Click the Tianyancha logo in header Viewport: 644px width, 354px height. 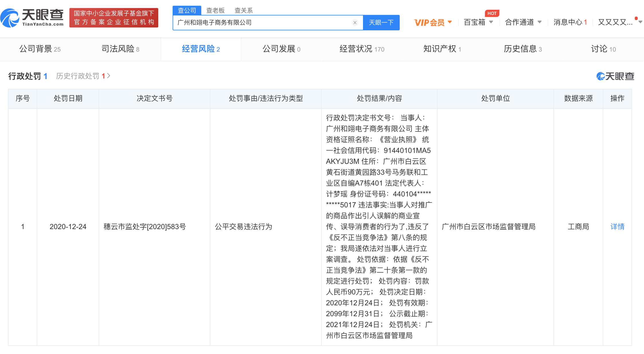[x=32, y=18]
